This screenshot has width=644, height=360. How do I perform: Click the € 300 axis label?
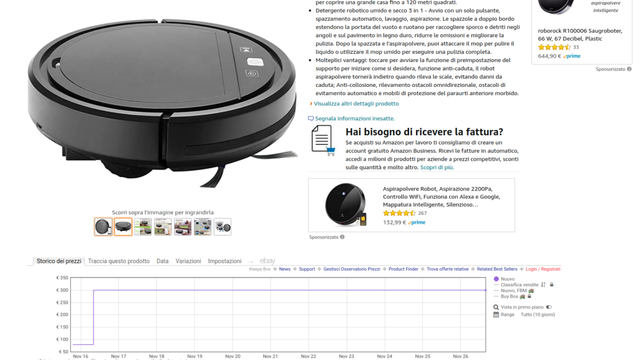pos(62,290)
